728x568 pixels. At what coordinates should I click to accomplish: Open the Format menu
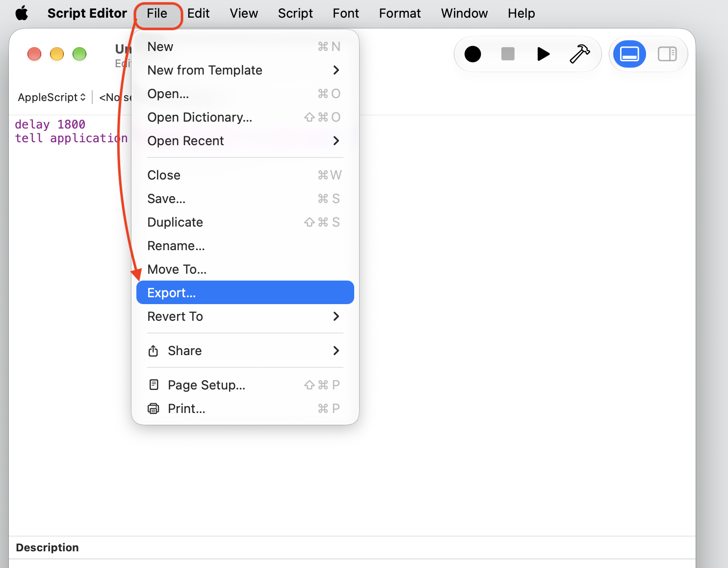coord(400,13)
